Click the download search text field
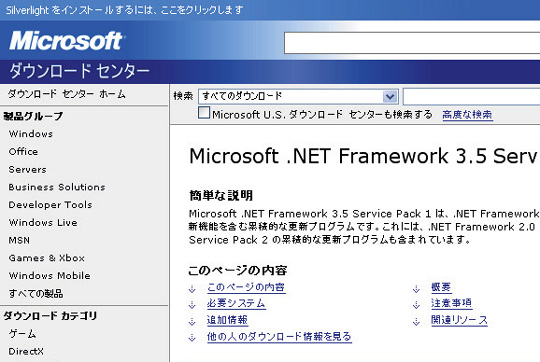The image size is (540, 362). point(471,96)
